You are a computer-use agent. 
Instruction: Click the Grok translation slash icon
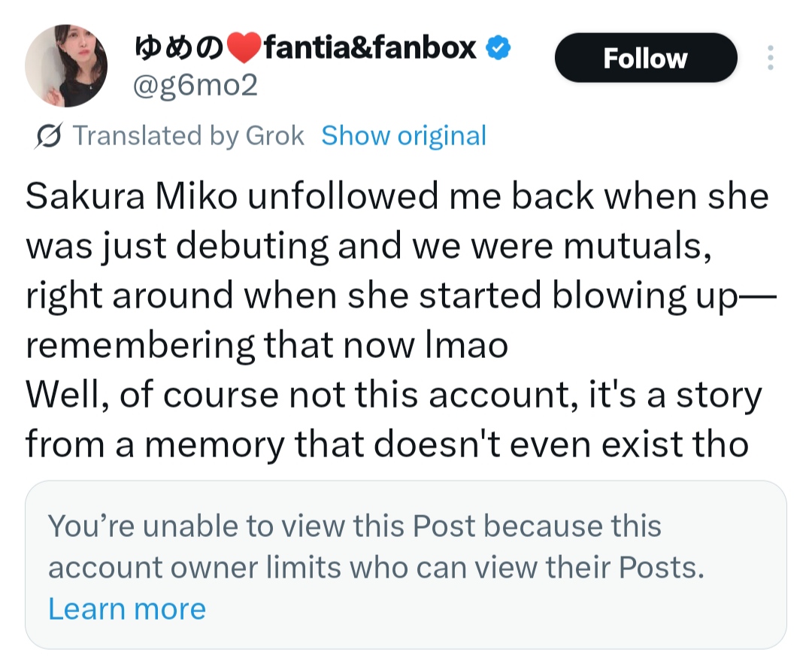tap(49, 136)
